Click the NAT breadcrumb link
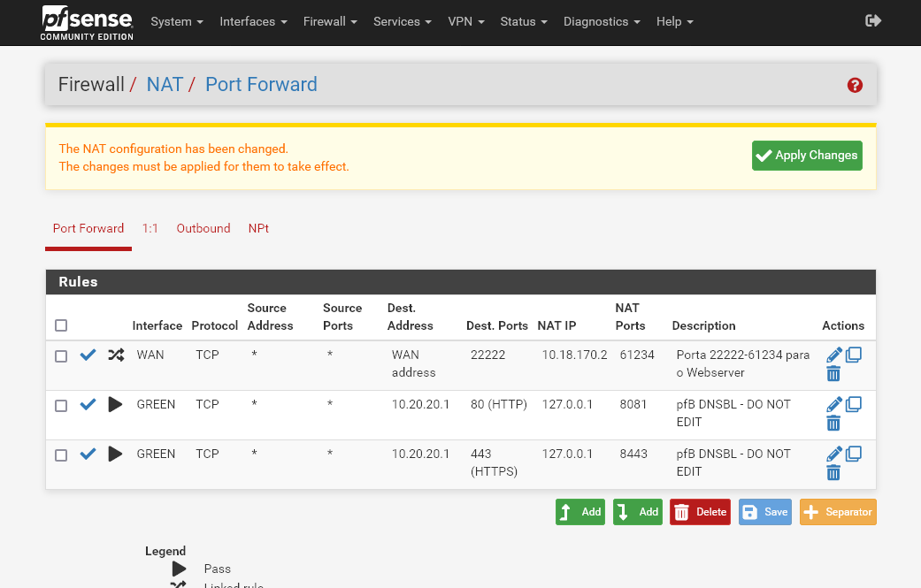 (165, 85)
